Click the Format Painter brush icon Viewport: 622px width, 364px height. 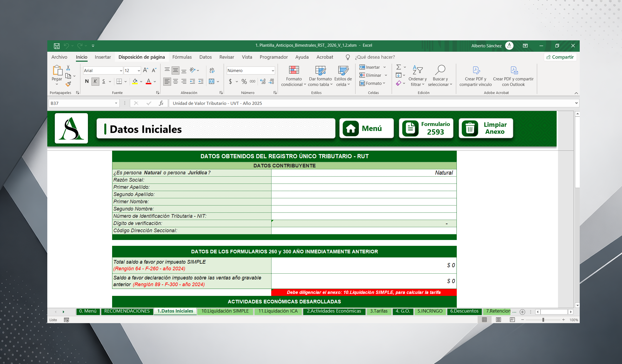[x=68, y=84]
